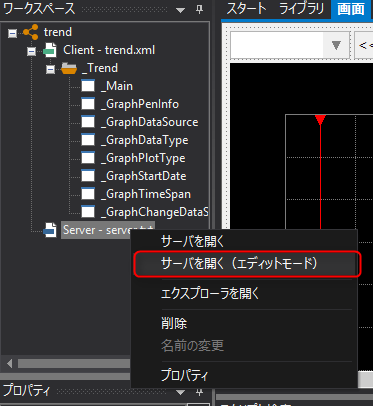
Task: Choose エクスプローラを開く from the context menu
Action: coord(210,294)
